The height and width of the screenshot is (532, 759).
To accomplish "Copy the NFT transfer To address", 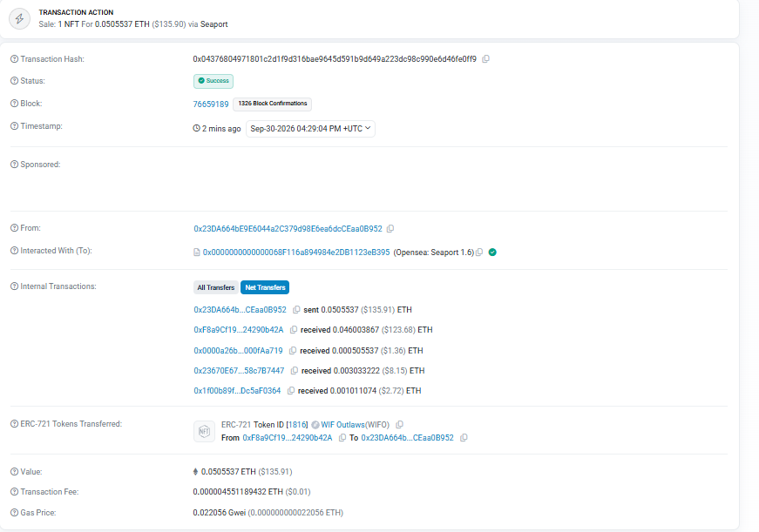I will click(464, 438).
